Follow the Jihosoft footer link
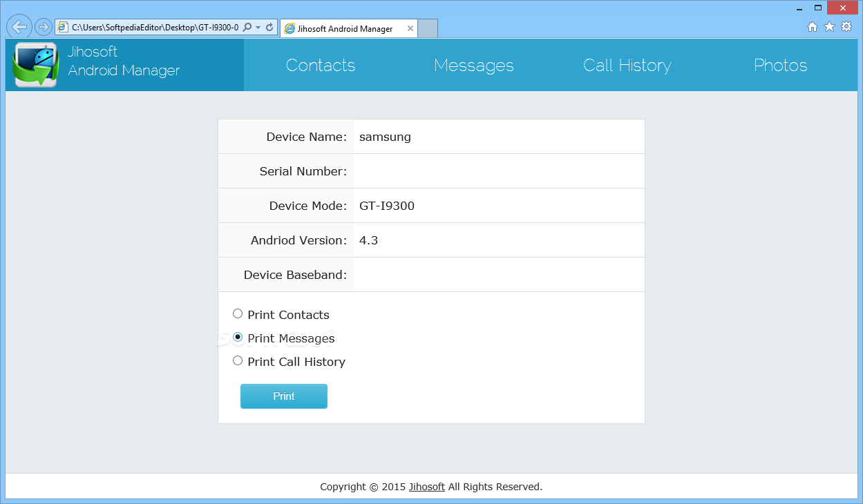Image resolution: width=863 pixels, height=504 pixels. click(427, 487)
